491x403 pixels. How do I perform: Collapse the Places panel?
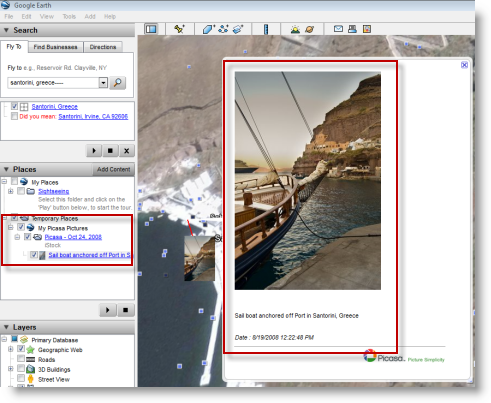(x=6, y=169)
